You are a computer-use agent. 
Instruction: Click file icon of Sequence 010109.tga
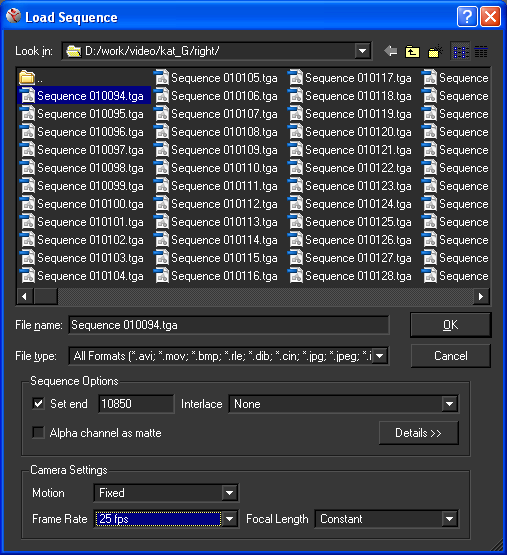coord(161,150)
